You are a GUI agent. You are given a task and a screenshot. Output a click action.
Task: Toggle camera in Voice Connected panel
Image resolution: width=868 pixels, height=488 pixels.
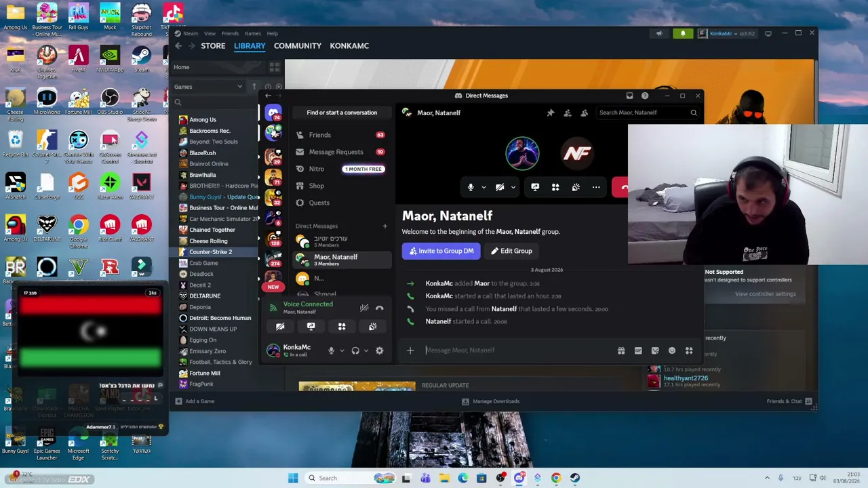280,327
